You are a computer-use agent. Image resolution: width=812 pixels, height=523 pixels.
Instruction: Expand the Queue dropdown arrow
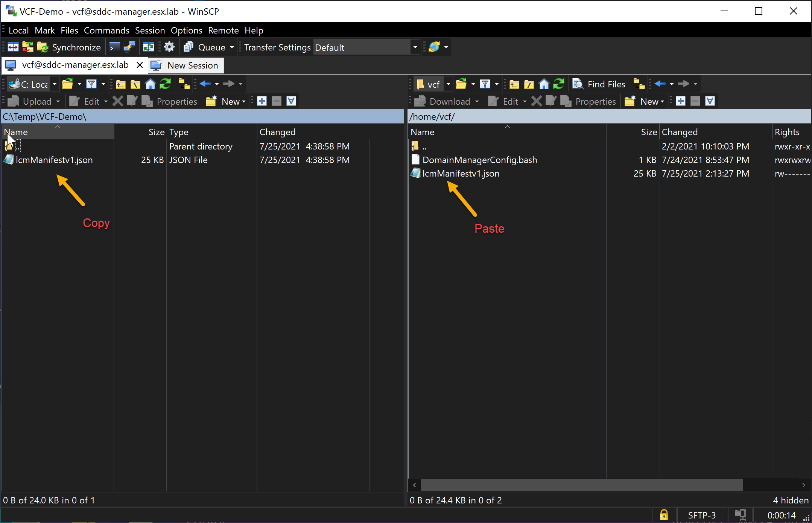pyautogui.click(x=232, y=47)
